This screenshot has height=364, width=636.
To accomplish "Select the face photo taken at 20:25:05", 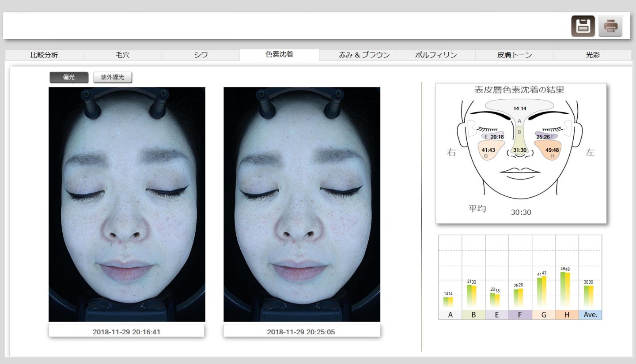I will (302, 204).
